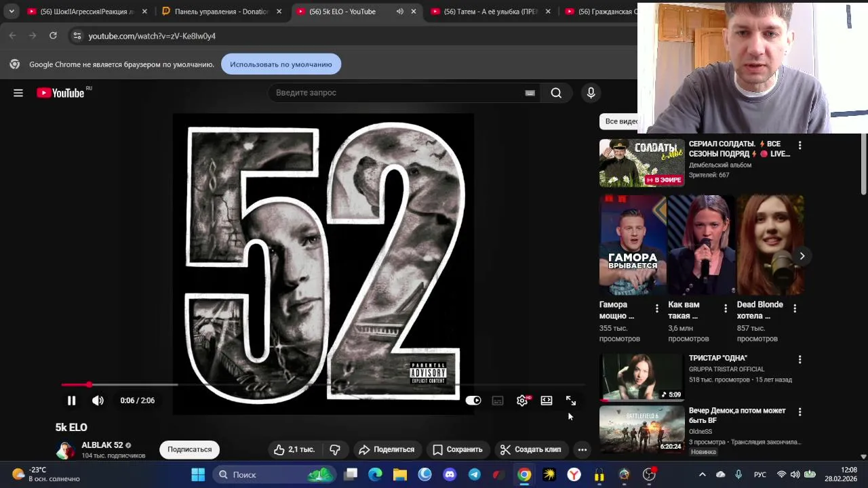Switch to theater mode
The height and width of the screenshot is (488, 868).
pyautogui.click(x=547, y=401)
